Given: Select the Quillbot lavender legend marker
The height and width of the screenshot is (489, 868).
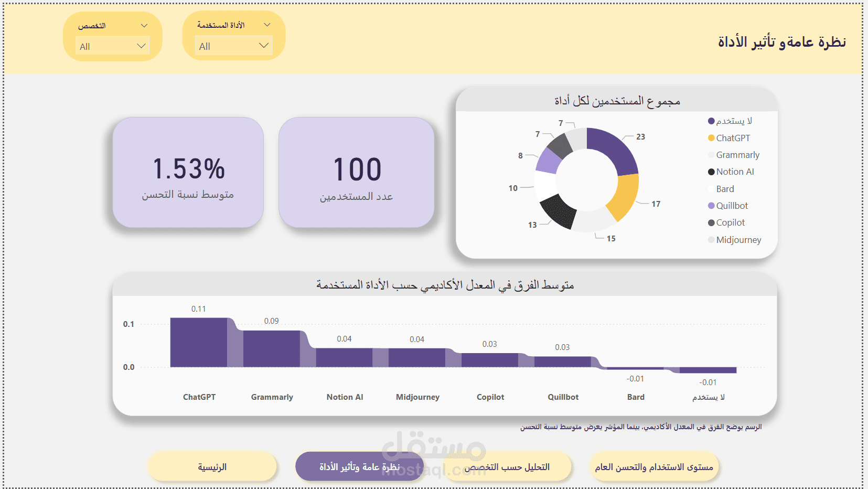Looking at the screenshot, I should (x=711, y=206).
